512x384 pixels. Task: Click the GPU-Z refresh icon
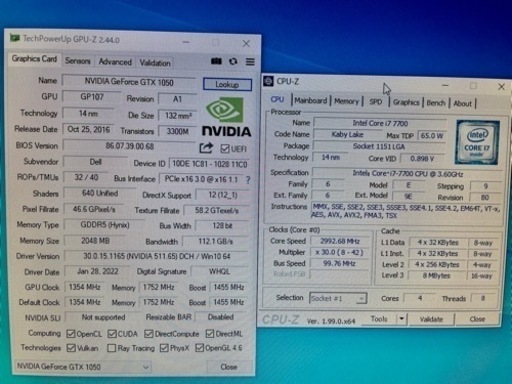pos(233,61)
